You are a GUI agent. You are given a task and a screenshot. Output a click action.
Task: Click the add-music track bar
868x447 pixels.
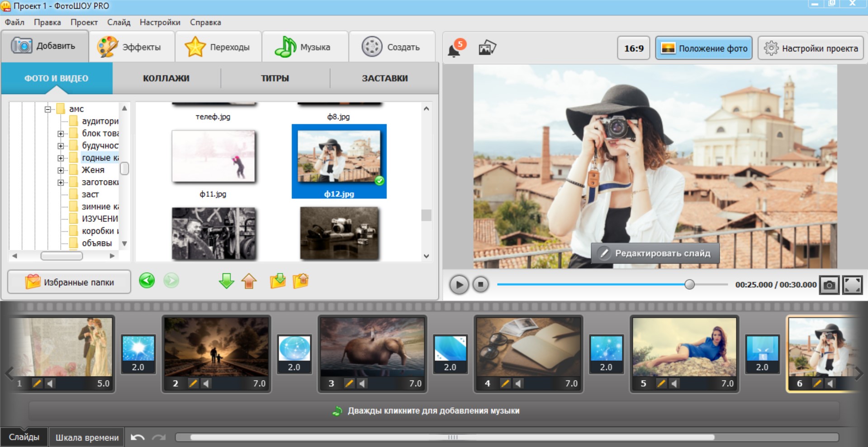[x=434, y=411]
